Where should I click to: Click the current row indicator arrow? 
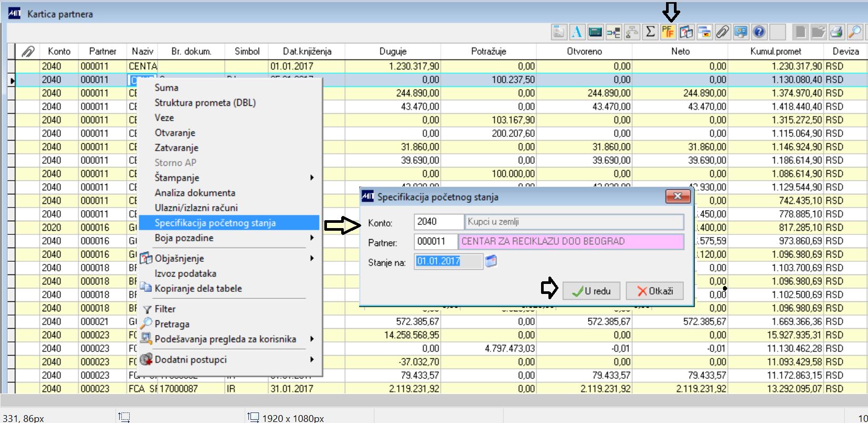pos(12,80)
